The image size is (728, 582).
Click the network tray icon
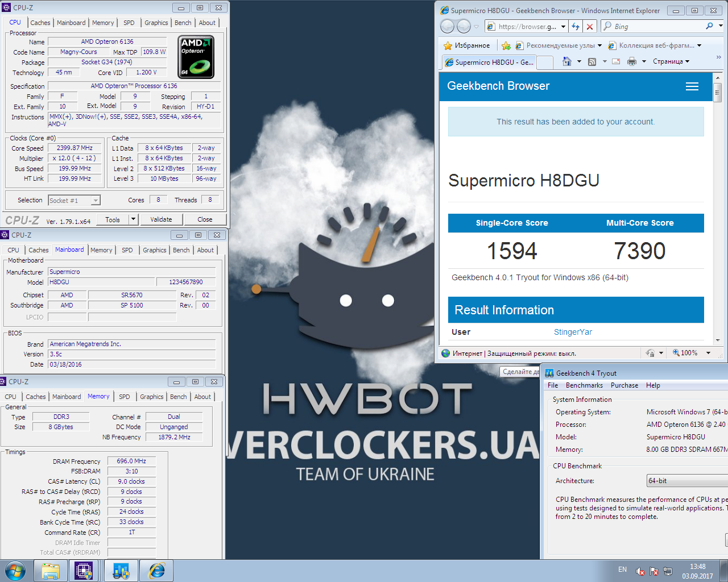click(668, 571)
